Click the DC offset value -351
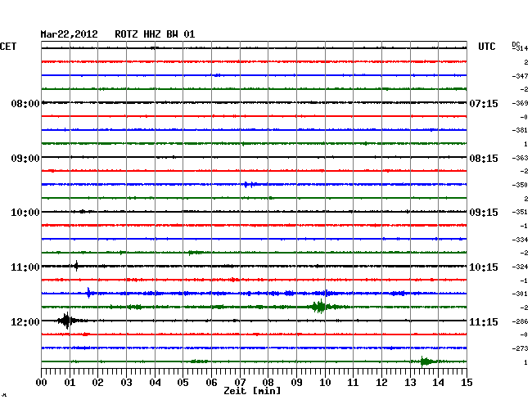This screenshot has width=532, height=404. click(520, 212)
